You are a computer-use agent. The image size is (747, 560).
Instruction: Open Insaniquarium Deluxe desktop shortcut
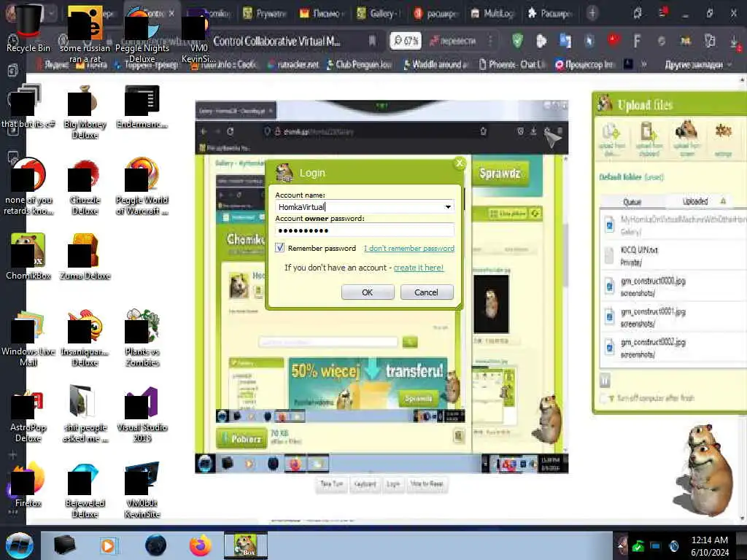coord(85,338)
